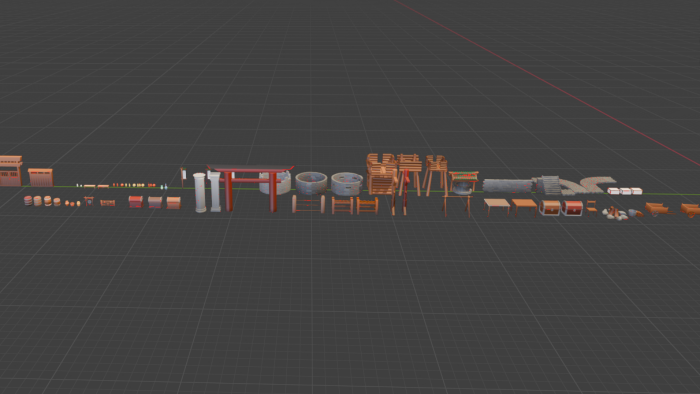
Task: Pick the red round-lid chest next to the chair
Action: pos(572,208)
